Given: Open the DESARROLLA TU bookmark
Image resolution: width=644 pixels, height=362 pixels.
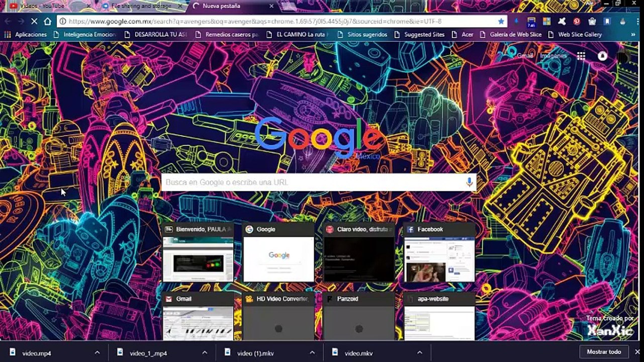Looking at the screenshot, I should 156,35.
